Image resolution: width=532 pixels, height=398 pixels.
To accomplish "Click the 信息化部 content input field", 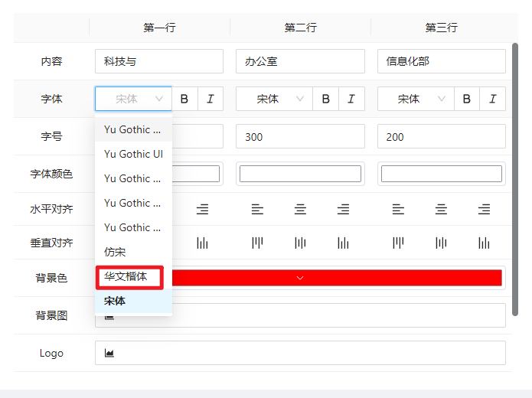I will point(441,61).
